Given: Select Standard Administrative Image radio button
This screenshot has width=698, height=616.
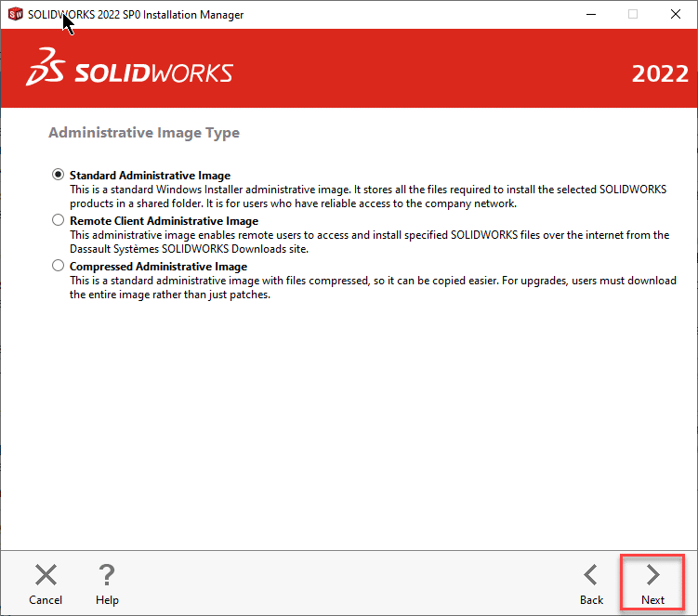Looking at the screenshot, I should (x=58, y=175).
